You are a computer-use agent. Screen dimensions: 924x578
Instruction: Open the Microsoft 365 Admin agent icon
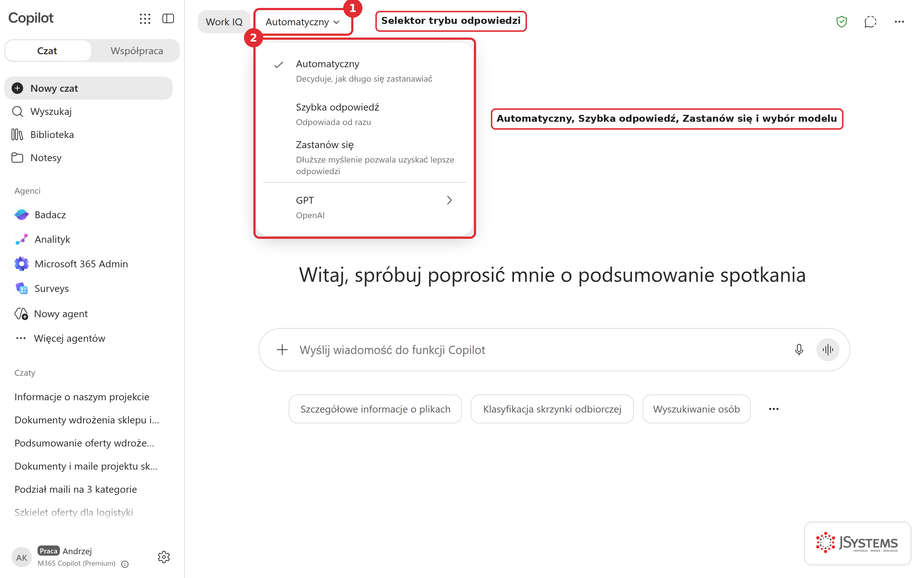(21, 264)
